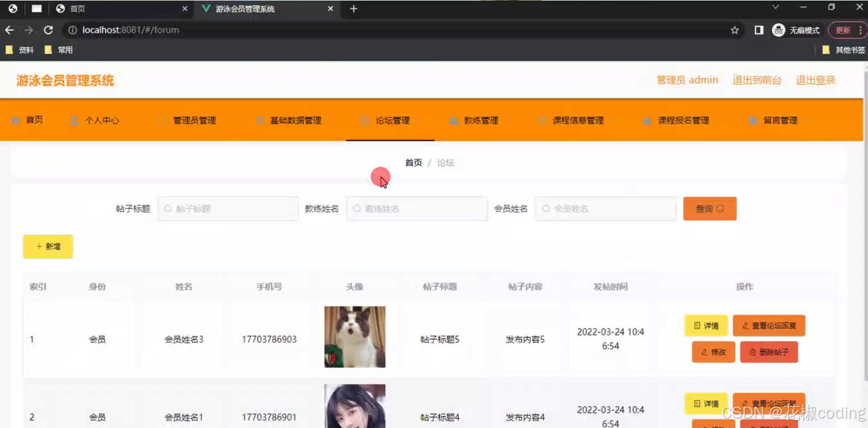Viewport: 868px width, 428px height.
Task: Go to 首页 in the orange navigation bar
Action: coord(27,120)
